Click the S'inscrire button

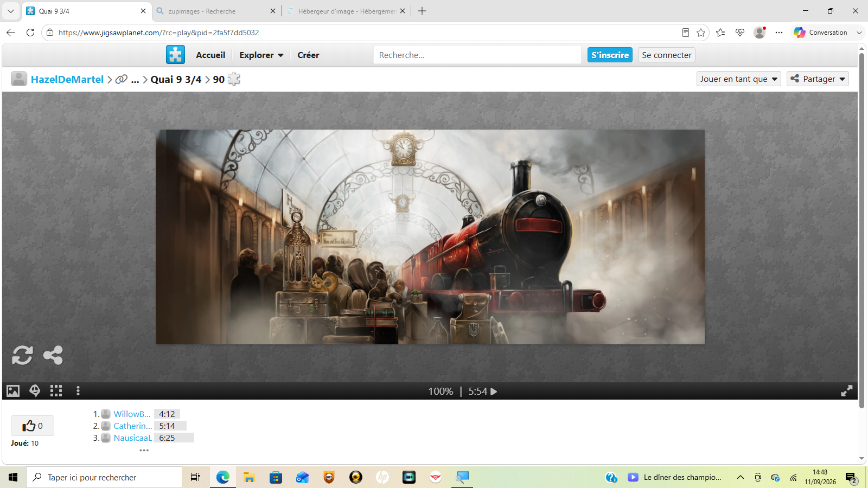pyautogui.click(x=610, y=55)
